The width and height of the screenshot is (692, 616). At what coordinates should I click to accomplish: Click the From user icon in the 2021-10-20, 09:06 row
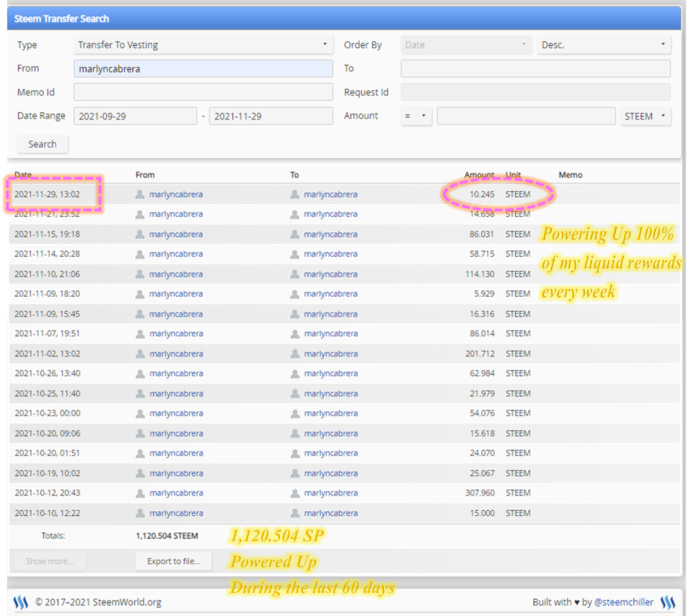140,434
